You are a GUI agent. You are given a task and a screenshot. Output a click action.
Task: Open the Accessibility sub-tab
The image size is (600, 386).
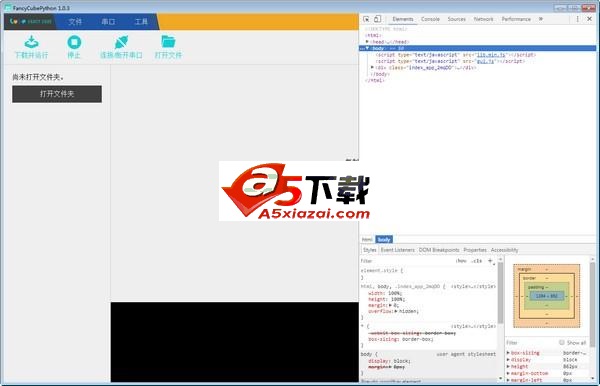click(504, 250)
